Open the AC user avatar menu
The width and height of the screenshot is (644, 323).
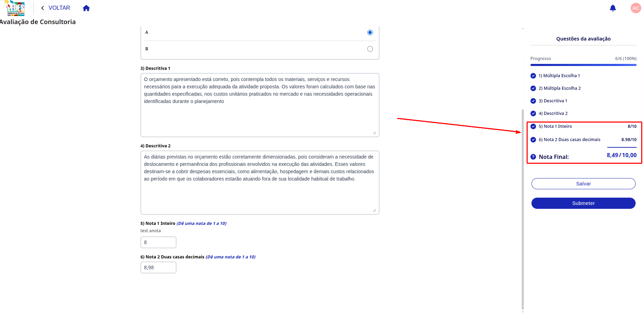[x=636, y=8]
